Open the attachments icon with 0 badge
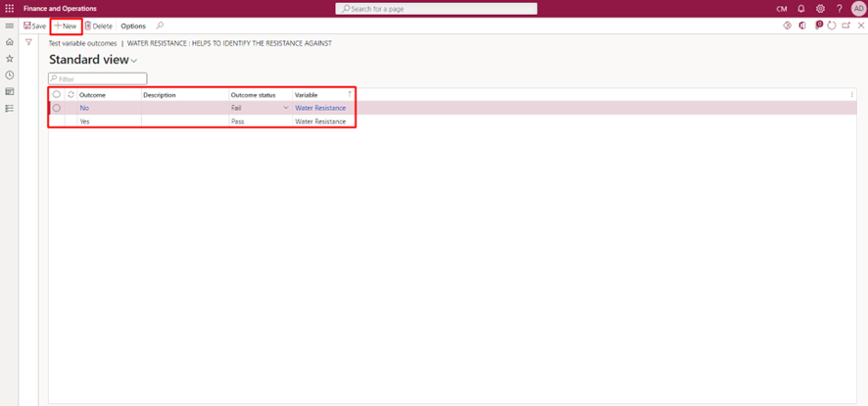Image resolution: width=868 pixels, height=406 pixels. click(x=819, y=25)
